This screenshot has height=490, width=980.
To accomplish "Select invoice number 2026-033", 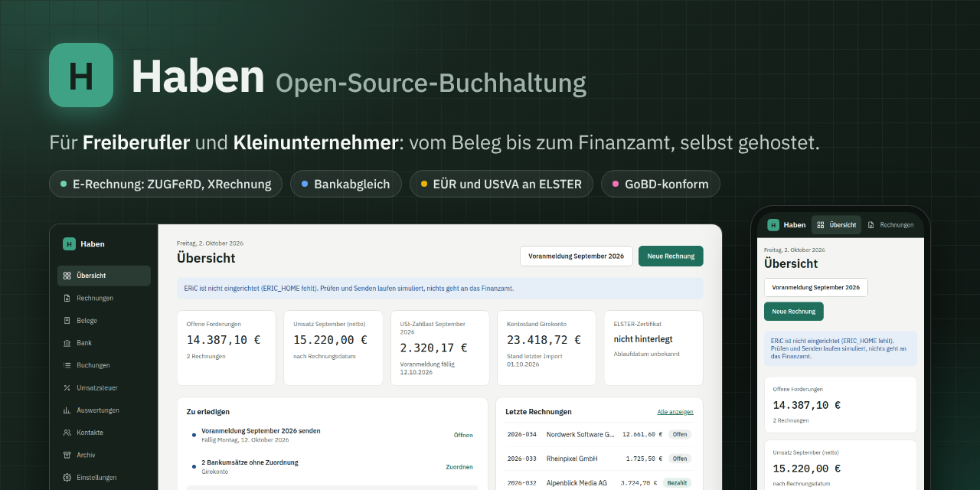I will tap(521, 459).
